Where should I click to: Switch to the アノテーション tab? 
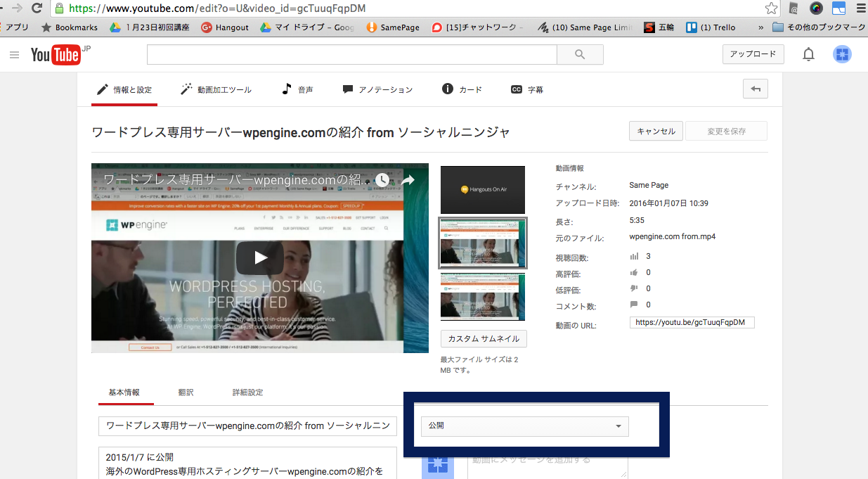(377, 90)
